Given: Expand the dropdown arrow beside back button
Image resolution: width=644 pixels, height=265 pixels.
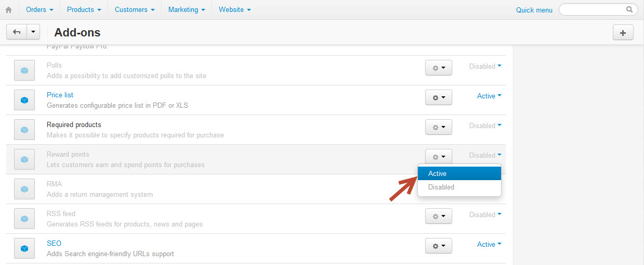Looking at the screenshot, I should click(x=33, y=32).
